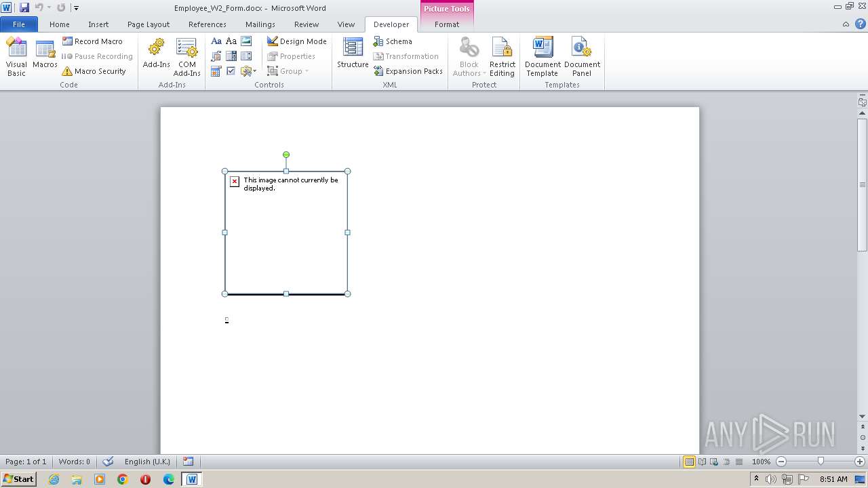The image size is (868, 488).
Task: Launch Chrome from the taskbar
Action: [123, 479]
